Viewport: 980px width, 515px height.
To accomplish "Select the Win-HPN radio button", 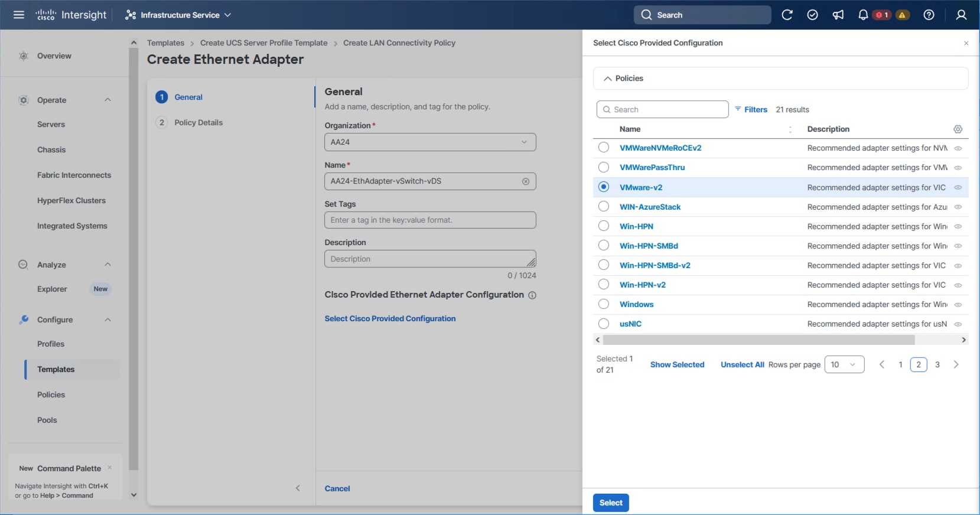I will [x=604, y=226].
